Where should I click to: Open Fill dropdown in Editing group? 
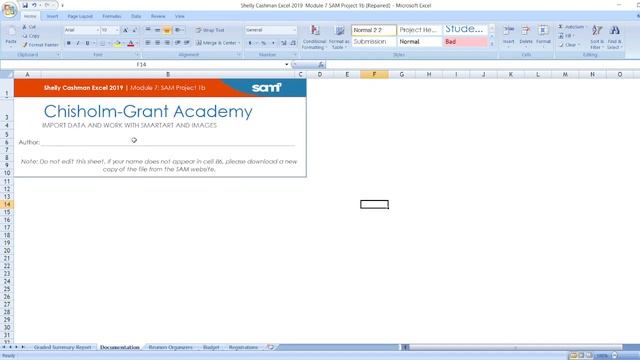pos(567,36)
